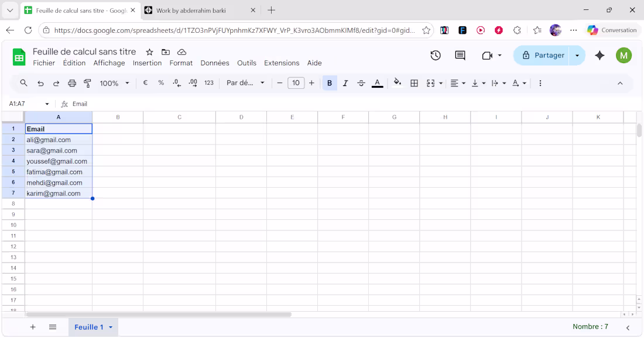644x338 pixels.
Task: Apply currency format with the euro icon
Action: tap(145, 82)
